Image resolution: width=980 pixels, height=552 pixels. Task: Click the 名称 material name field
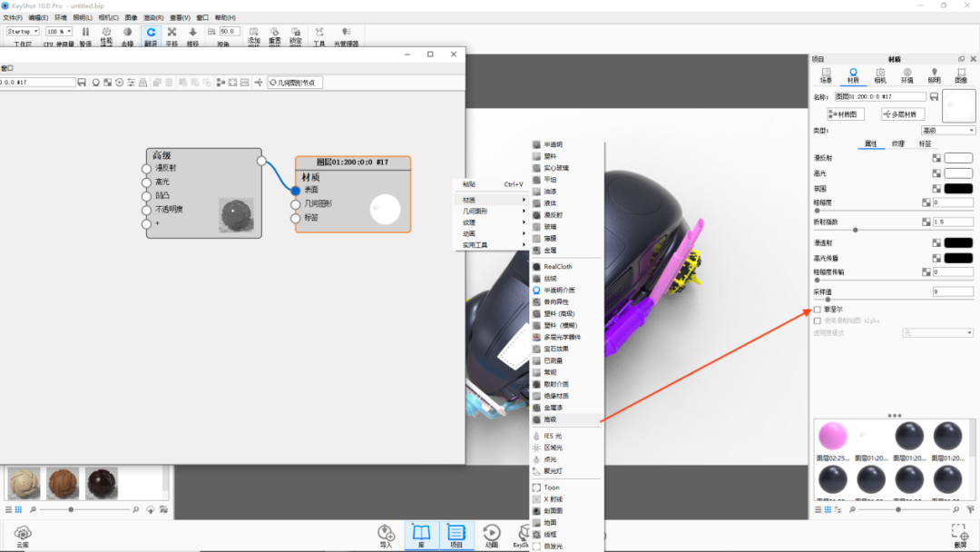(x=880, y=97)
